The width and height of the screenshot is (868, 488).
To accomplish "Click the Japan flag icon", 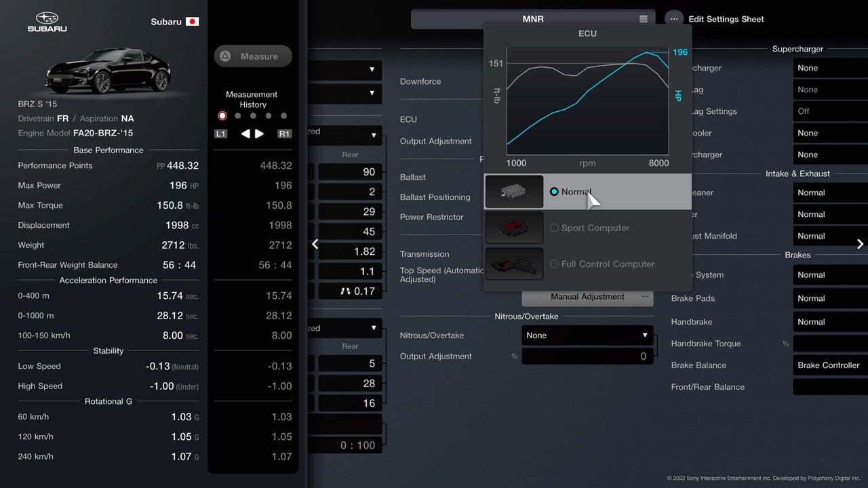I will tap(193, 22).
